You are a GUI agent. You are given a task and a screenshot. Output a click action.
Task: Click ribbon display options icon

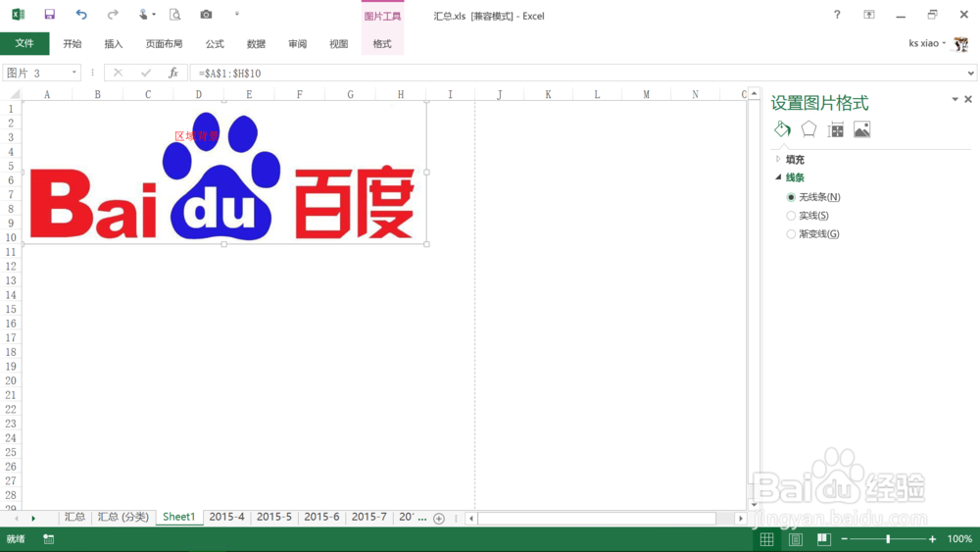click(869, 15)
